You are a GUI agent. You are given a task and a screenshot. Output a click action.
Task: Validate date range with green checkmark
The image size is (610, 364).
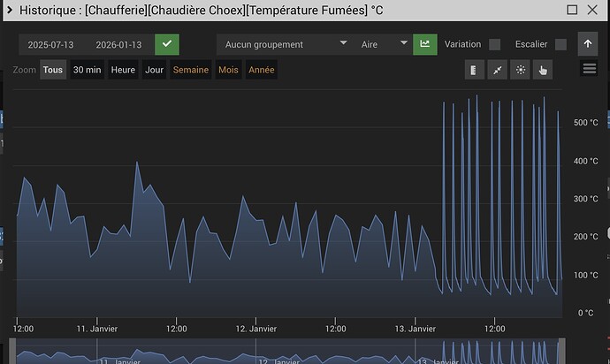pos(167,44)
